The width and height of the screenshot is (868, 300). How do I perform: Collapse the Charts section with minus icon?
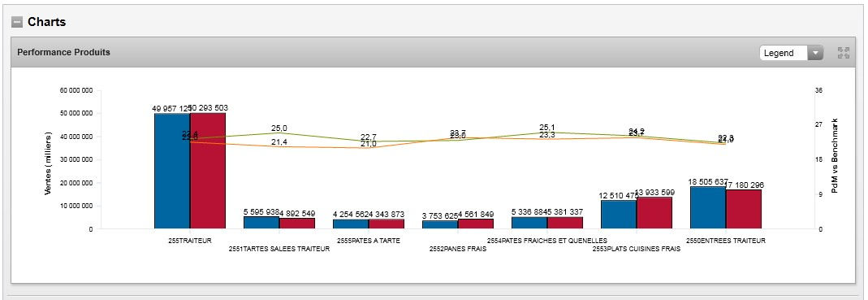(x=17, y=23)
